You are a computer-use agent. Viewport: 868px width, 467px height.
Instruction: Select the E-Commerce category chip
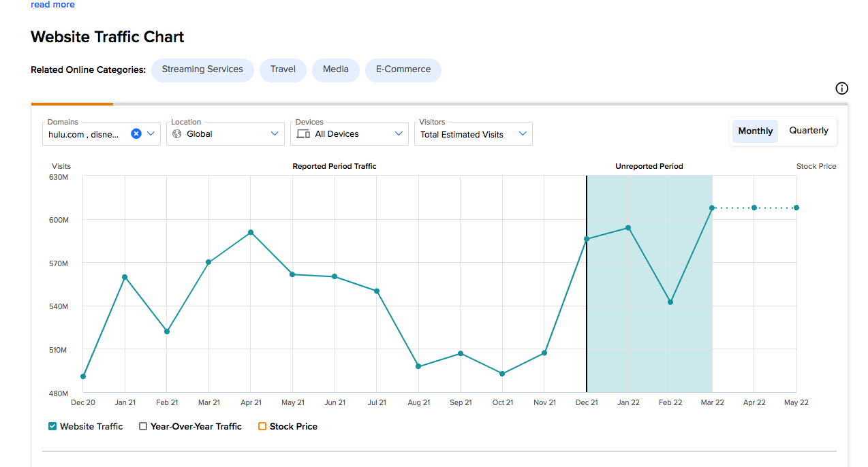pyautogui.click(x=403, y=70)
